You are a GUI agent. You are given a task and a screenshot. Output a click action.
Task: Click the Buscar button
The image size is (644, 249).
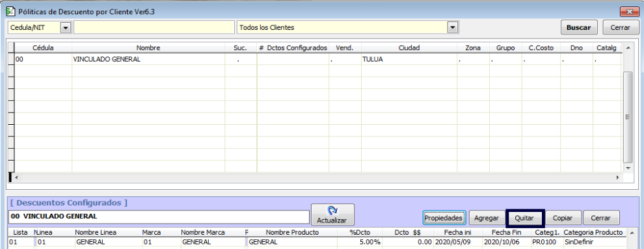pos(579,27)
